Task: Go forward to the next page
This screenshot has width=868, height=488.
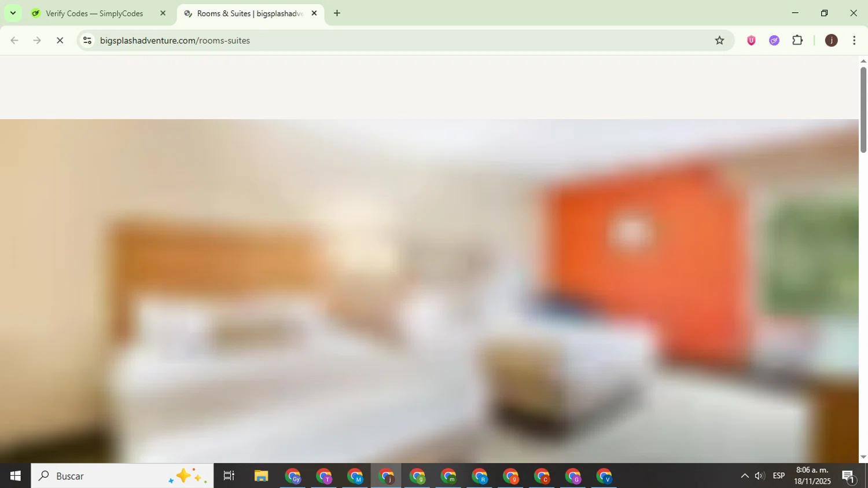Action: point(37,41)
